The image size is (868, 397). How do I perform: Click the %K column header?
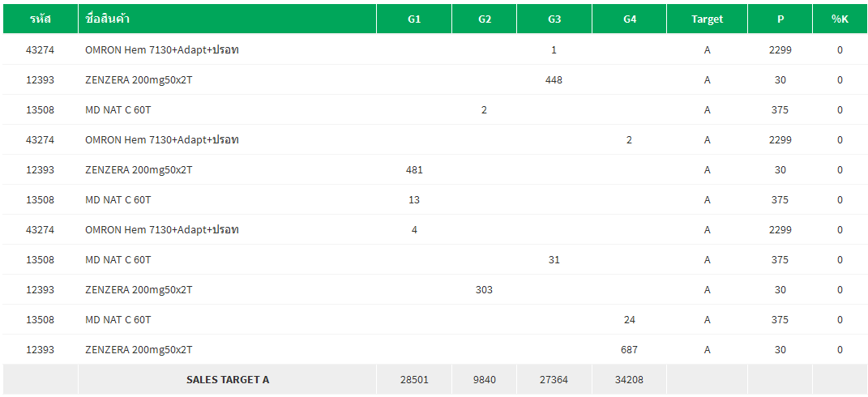click(840, 19)
